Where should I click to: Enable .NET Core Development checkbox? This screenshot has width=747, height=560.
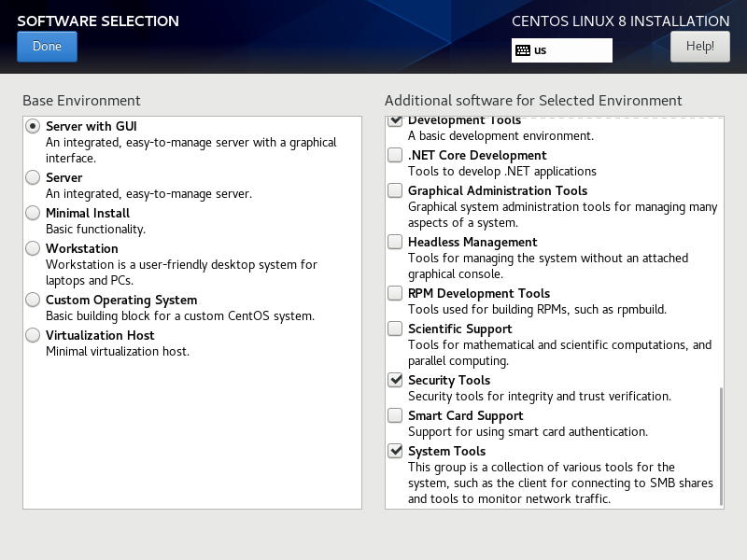click(x=395, y=155)
